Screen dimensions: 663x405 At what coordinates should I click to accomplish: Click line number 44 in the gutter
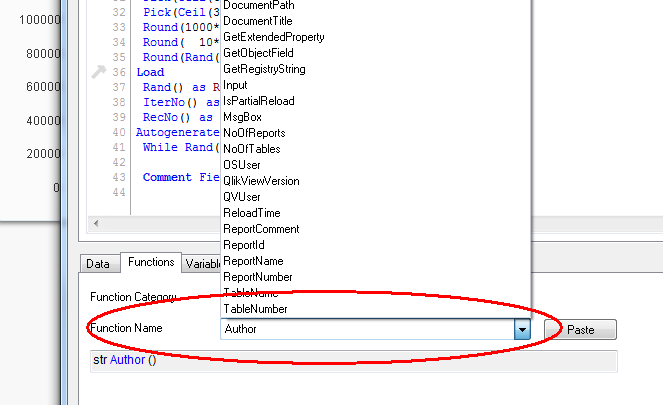[119, 192]
